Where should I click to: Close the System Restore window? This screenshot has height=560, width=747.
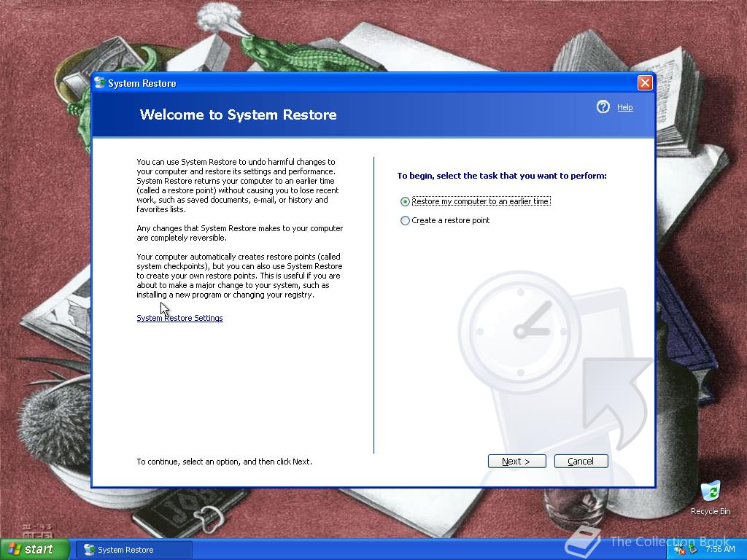pyautogui.click(x=645, y=83)
